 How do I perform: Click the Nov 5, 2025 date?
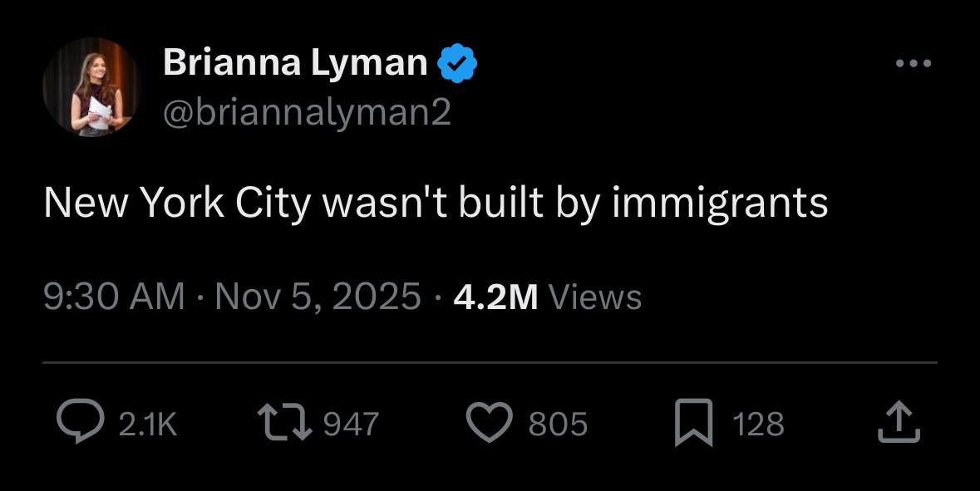pos(318,297)
